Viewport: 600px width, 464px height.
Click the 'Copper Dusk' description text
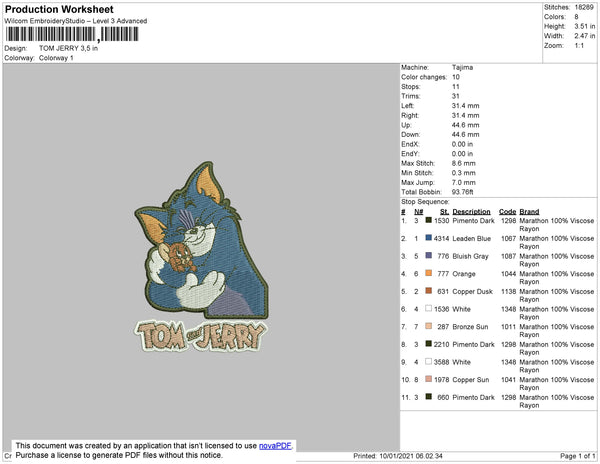click(473, 291)
